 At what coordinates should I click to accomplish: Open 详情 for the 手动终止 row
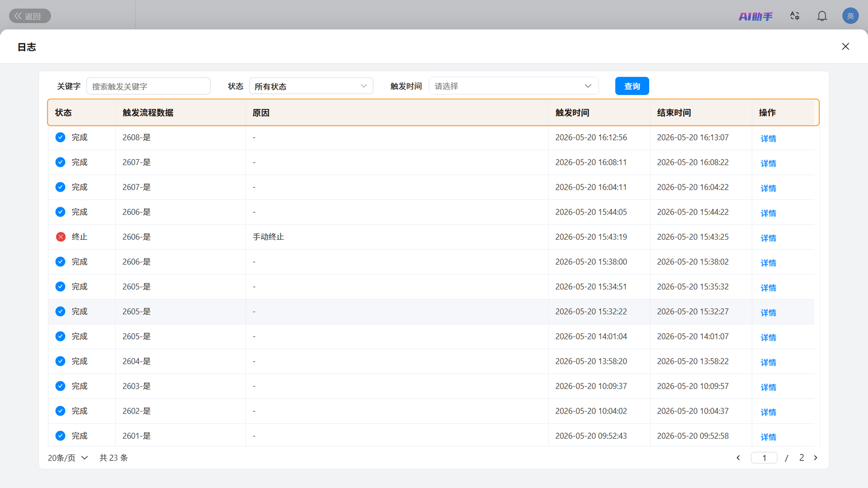768,238
